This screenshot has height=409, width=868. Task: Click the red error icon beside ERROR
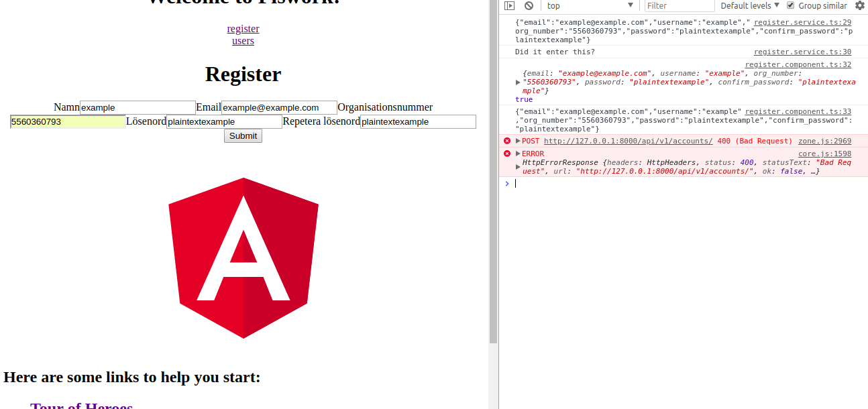[507, 154]
